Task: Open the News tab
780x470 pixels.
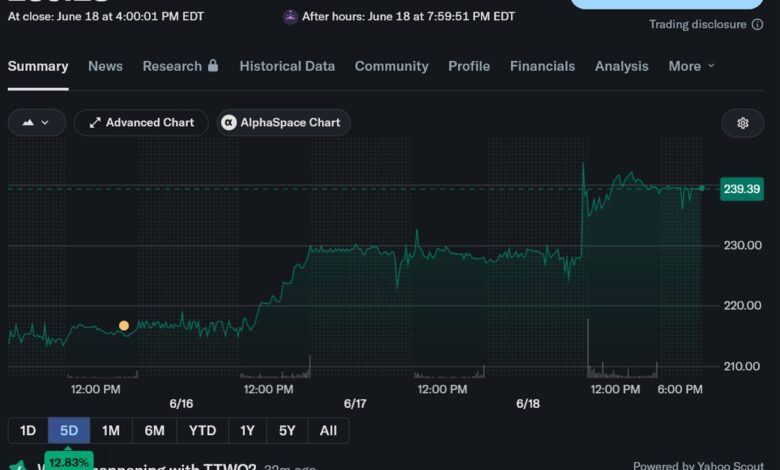Action: [105, 66]
